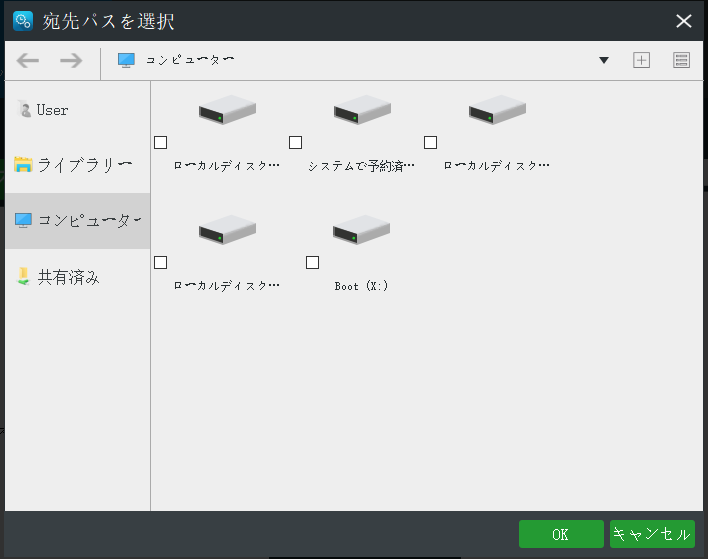Open 共有済み in the sidebar
Viewport: 708px width, 559px height.
coord(78,277)
